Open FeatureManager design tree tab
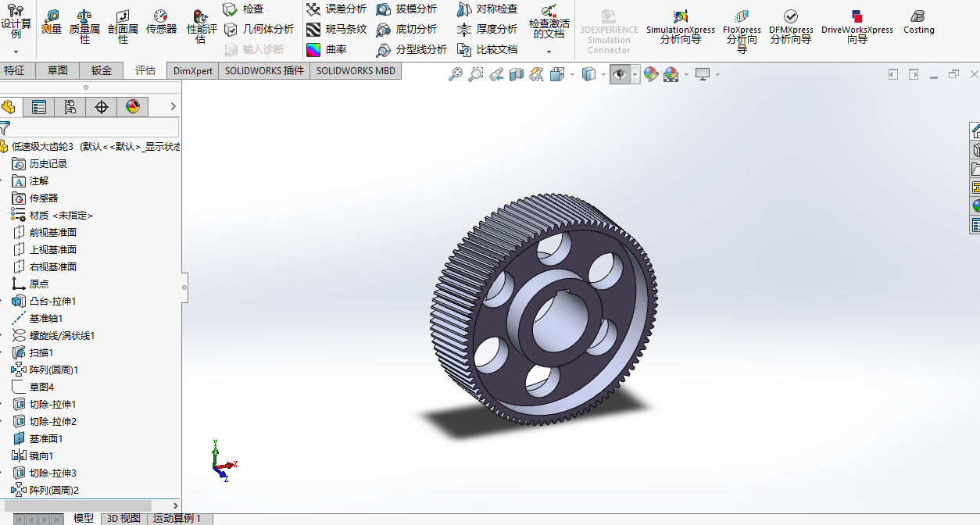 [9, 107]
